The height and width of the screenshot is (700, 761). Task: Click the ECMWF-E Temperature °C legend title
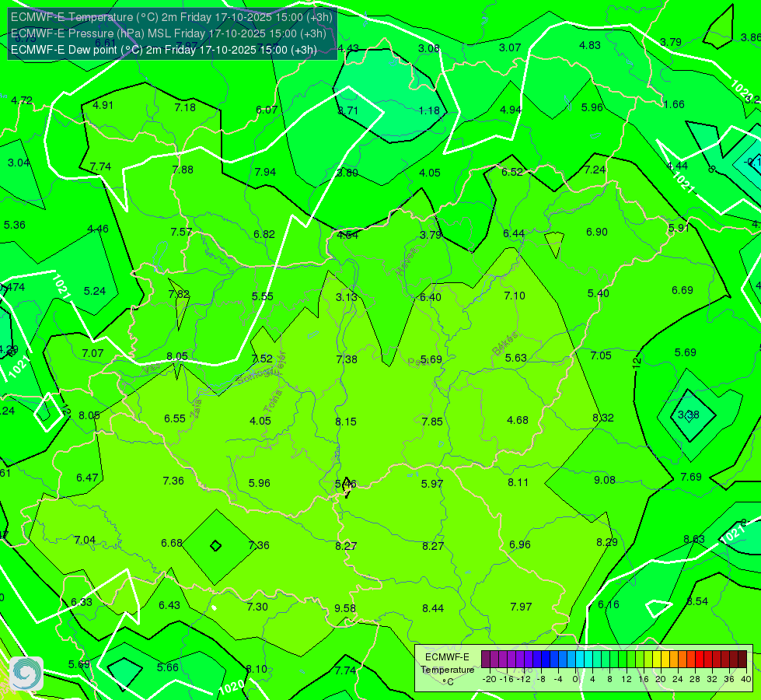pyautogui.click(x=447, y=670)
